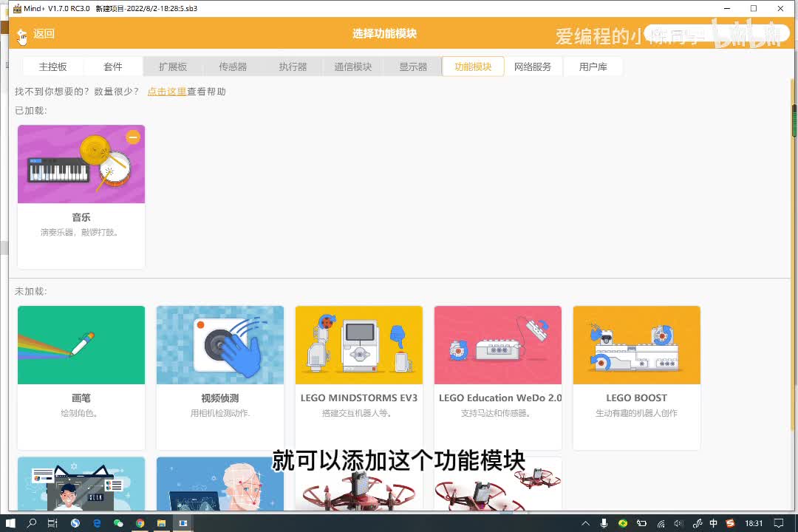Click the 视频侦测 module title
798x532 pixels.
[x=220, y=398]
